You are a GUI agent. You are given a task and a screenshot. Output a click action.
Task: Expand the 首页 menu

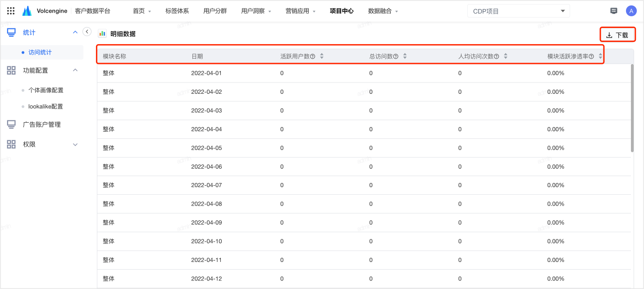[142, 11]
